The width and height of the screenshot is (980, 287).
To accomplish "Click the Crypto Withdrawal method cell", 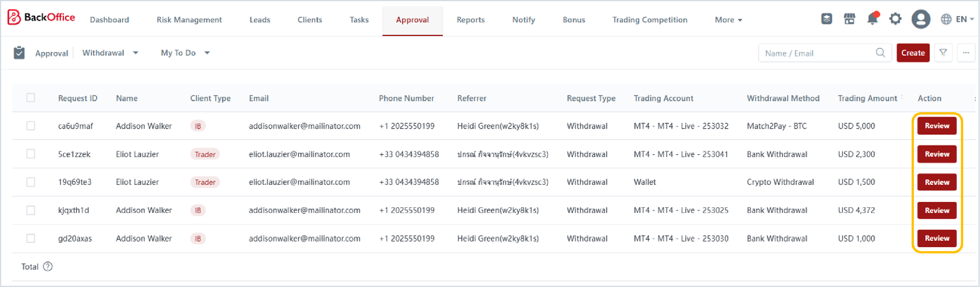I will [x=780, y=182].
